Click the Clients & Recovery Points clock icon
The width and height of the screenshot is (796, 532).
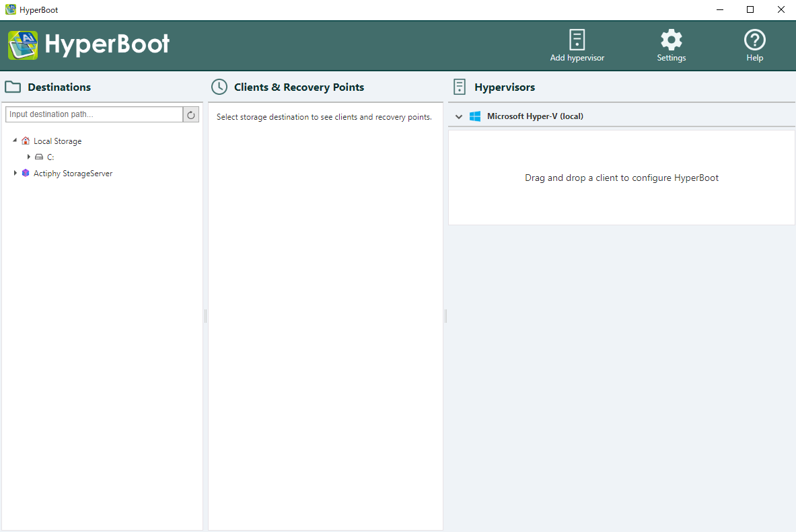tap(219, 87)
